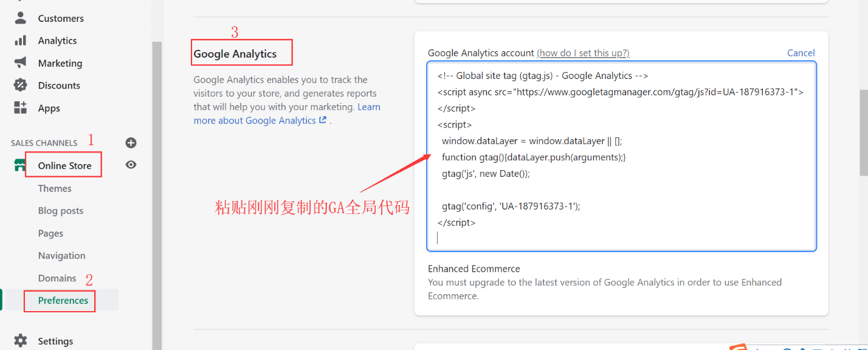The width and height of the screenshot is (868, 350).
Task: Click inside the Google Analytics code textarea
Action: pyautogui.click(x=621, y=156)
